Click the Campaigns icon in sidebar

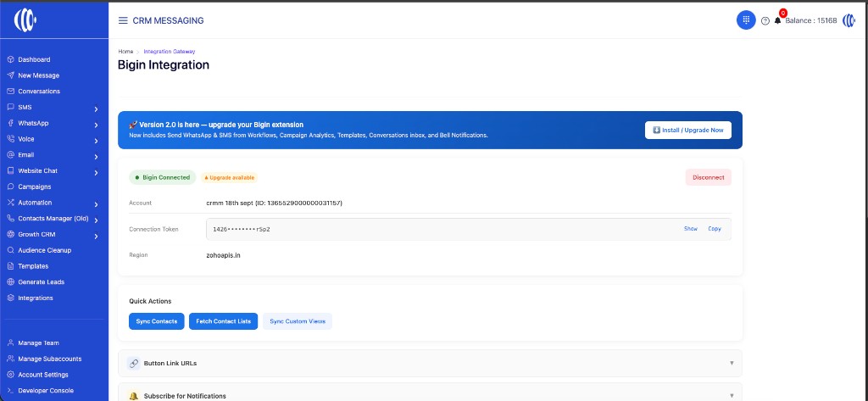(x=10, y=187)
